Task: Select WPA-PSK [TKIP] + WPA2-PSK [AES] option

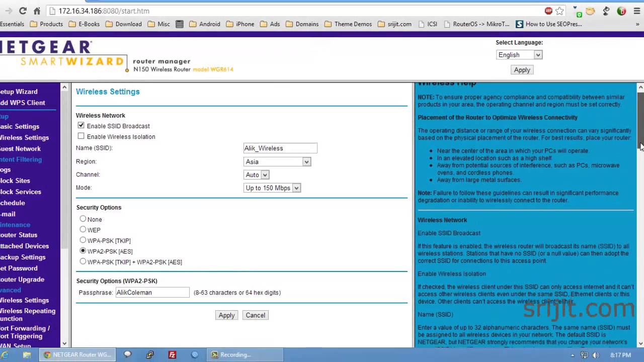Action: [x=83, y=261]
